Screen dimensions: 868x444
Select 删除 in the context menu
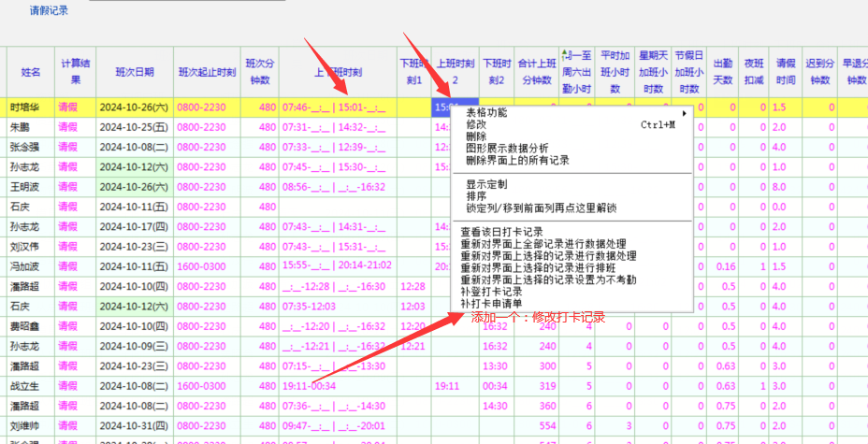point(476,136)
